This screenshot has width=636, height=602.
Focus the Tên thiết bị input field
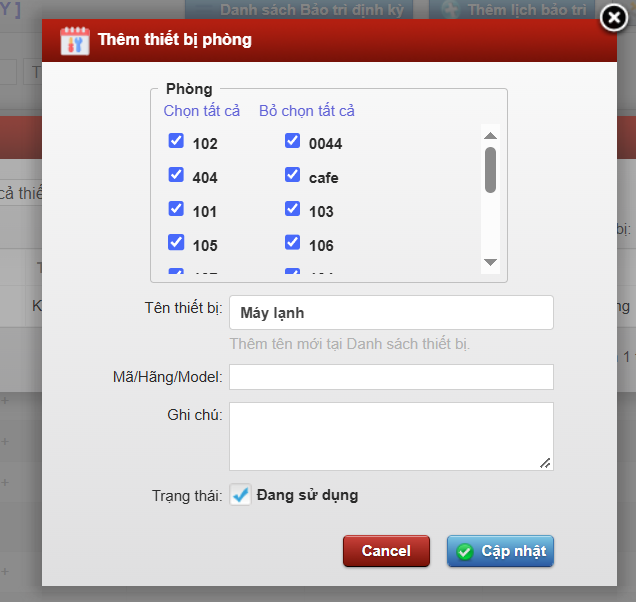(391, 313)
